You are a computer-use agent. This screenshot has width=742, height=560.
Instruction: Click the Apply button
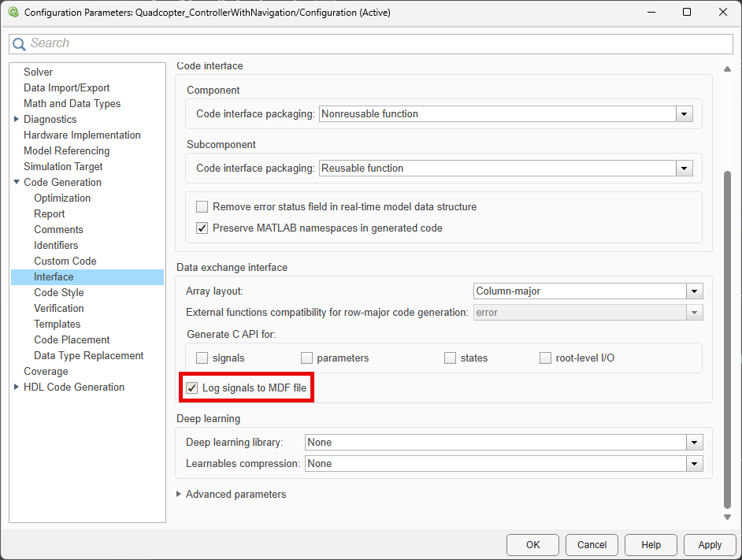pyautogui.click(x=710, y=545)
